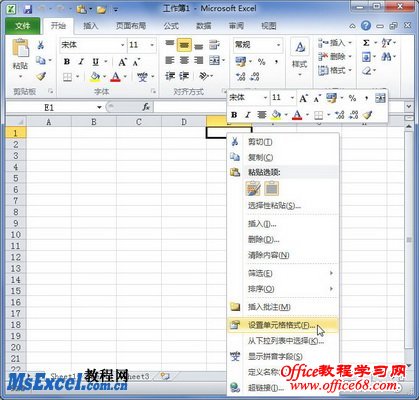Image resolution: width=419 pixels, height=400 pixels.
Task: Click the decrease indent icon
Action: pos(170,76)
